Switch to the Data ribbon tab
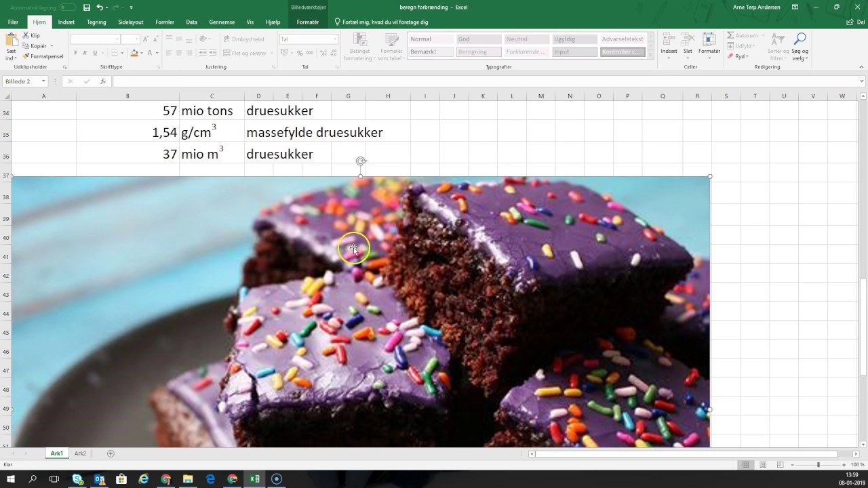The height and width of the screenshot is (488, 868). pyautogui.click(x=192, y=22)
